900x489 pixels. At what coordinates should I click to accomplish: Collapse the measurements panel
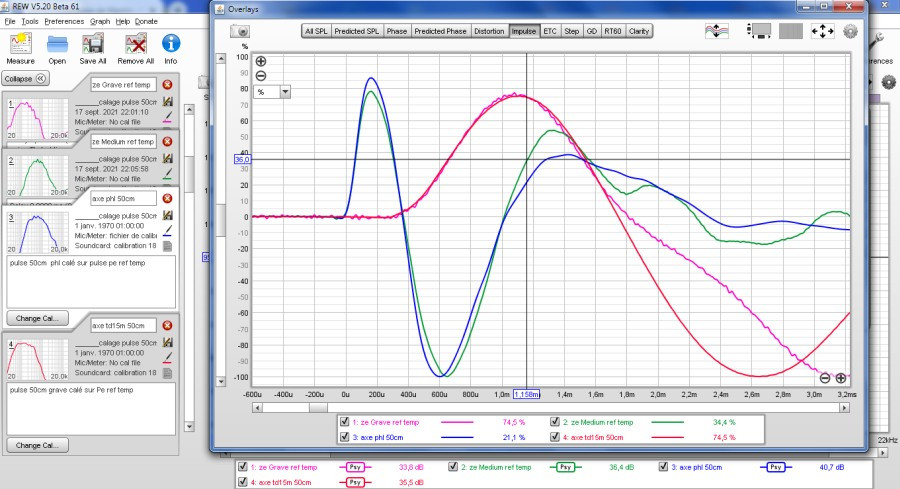(25, 78)
